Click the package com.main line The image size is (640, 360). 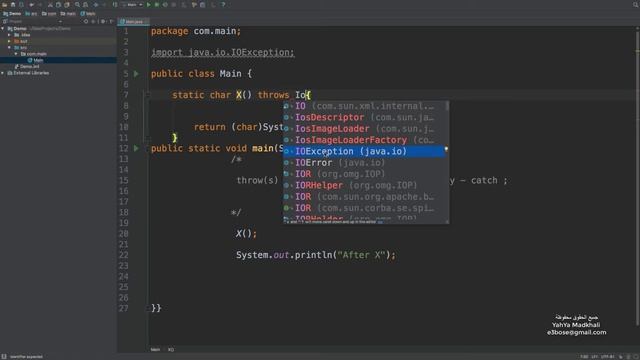coord(196,31)
